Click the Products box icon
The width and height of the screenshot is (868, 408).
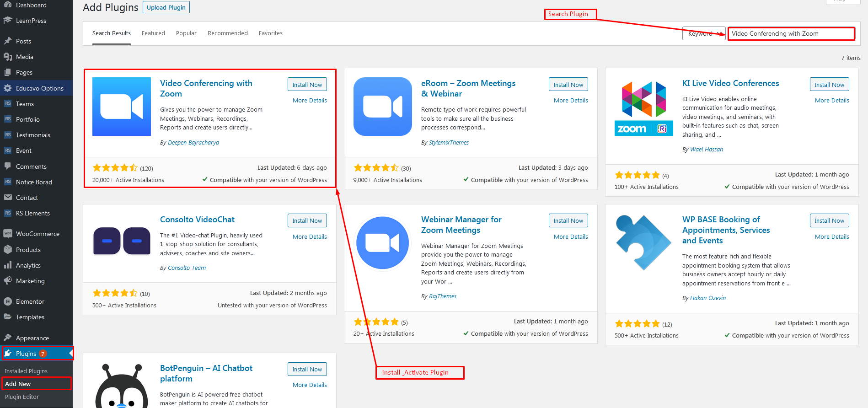(8, 250)
